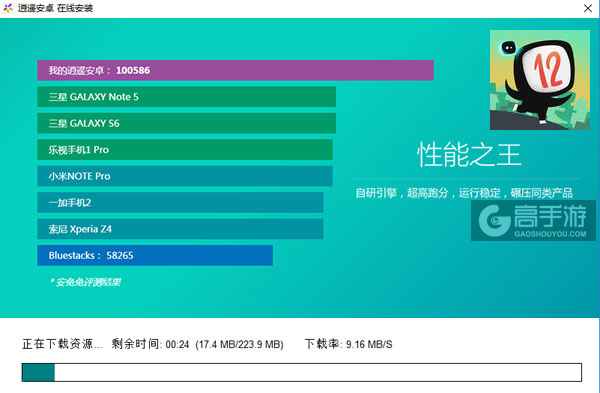Select the 小米NOTE Pro bar

(x=185, y=176)
